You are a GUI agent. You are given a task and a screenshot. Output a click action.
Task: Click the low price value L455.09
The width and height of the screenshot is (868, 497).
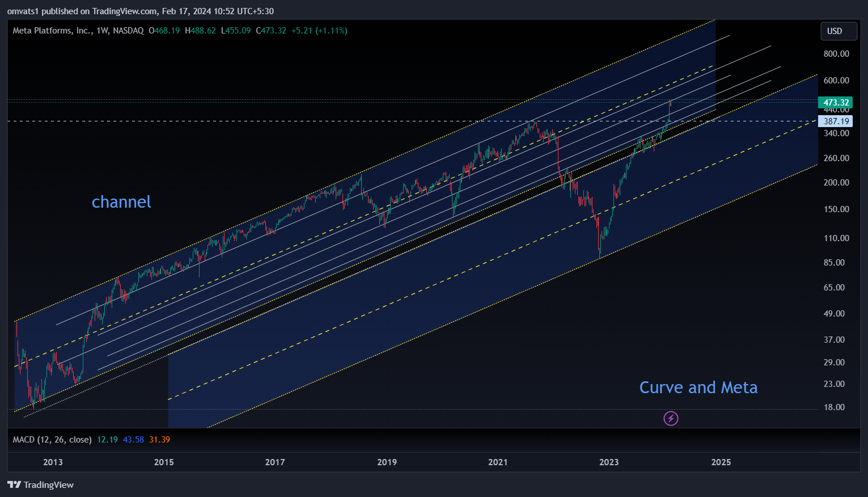[x=236, y=31]
